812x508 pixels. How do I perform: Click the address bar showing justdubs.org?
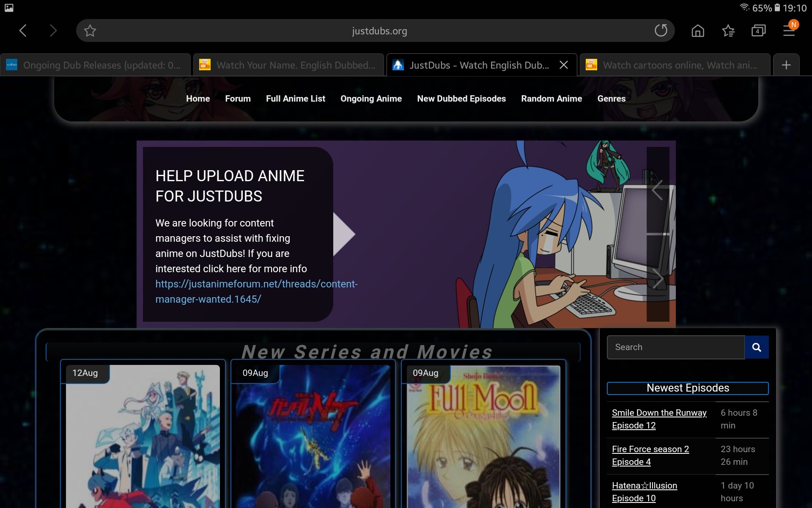click(375, 30)
